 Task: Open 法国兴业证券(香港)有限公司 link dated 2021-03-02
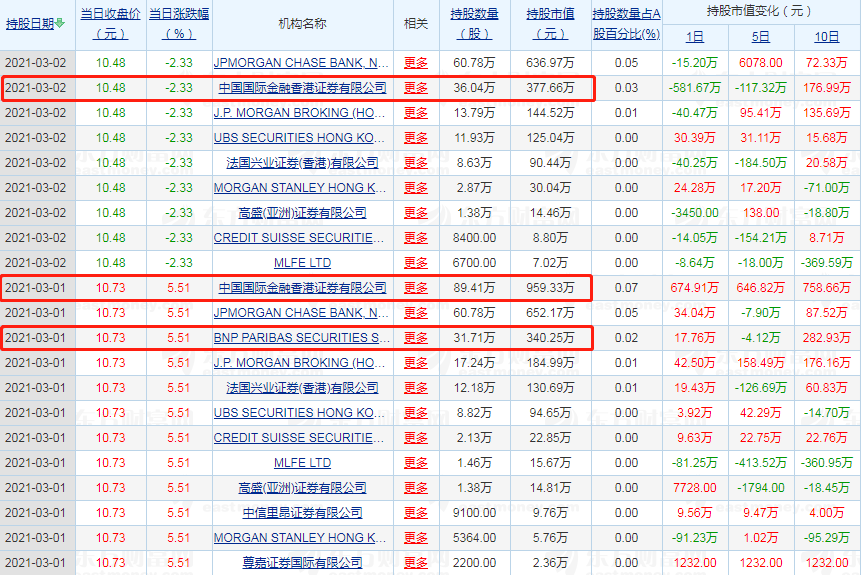[303, 163]
